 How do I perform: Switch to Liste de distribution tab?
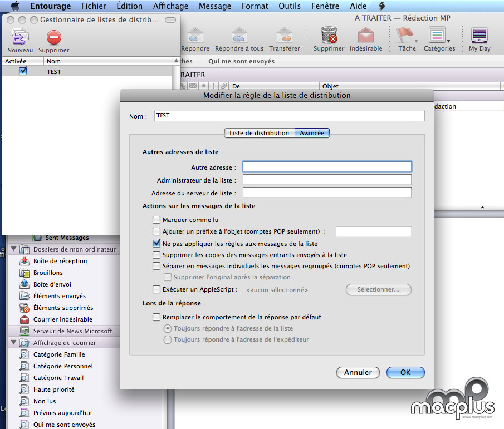pos(260,133)
